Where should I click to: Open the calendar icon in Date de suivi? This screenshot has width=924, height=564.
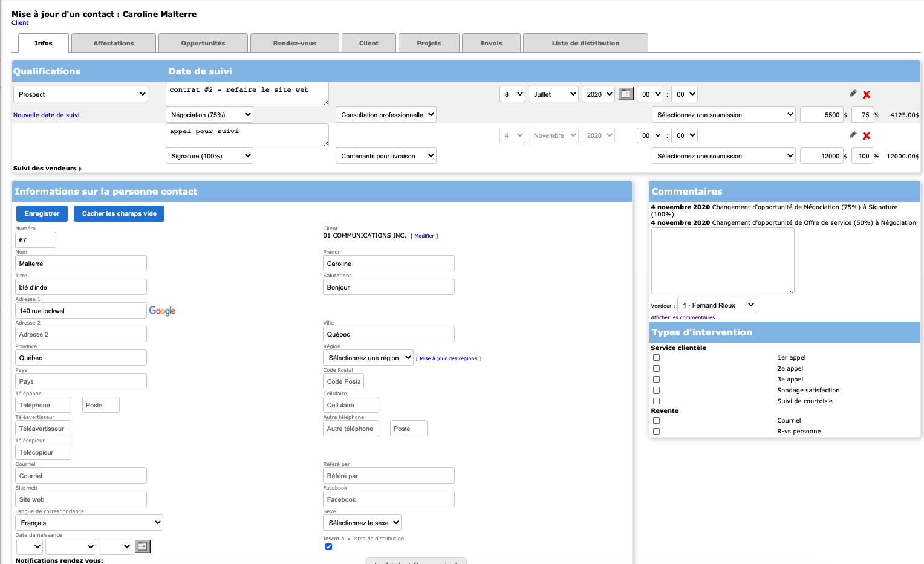pyautogui.click(x=626, y=94)
